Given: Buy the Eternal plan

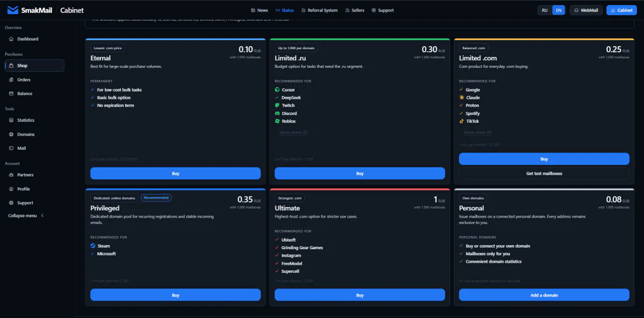Looking at the screenshot, I should pyautogui.click(x=176, y=173).
